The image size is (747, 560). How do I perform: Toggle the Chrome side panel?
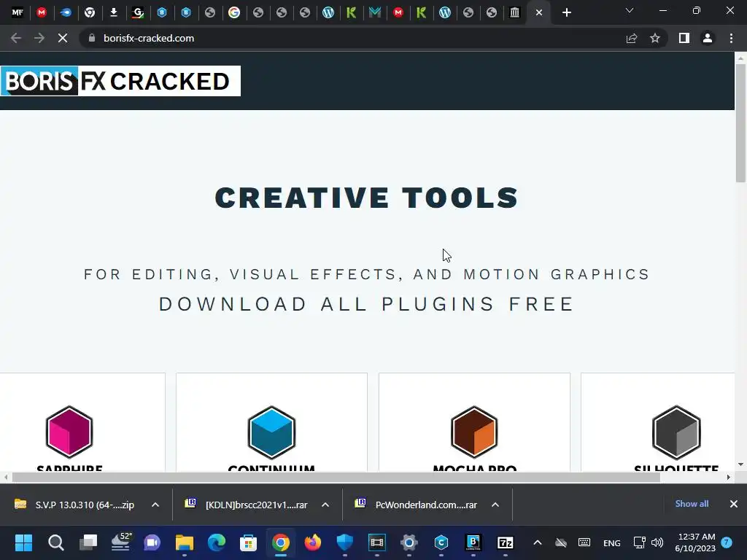684,38
